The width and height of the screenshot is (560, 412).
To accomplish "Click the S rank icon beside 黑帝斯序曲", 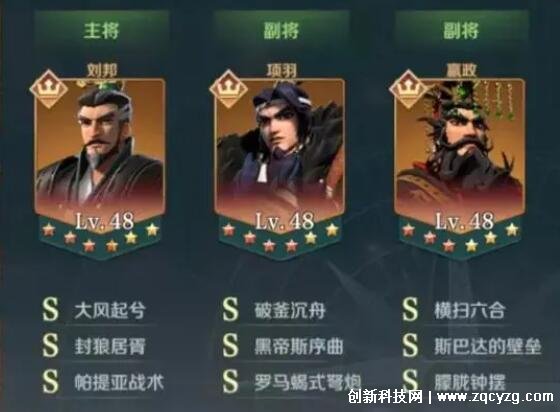I will (230, 346).
